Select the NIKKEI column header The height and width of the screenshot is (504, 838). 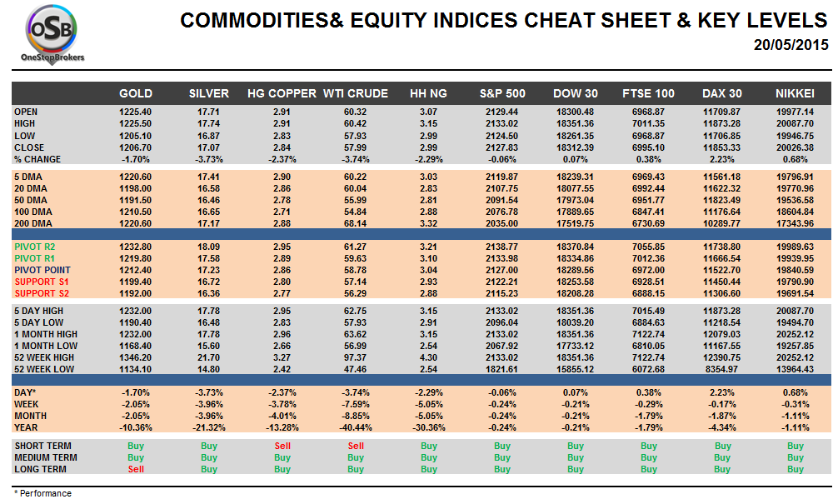[795, 93]
